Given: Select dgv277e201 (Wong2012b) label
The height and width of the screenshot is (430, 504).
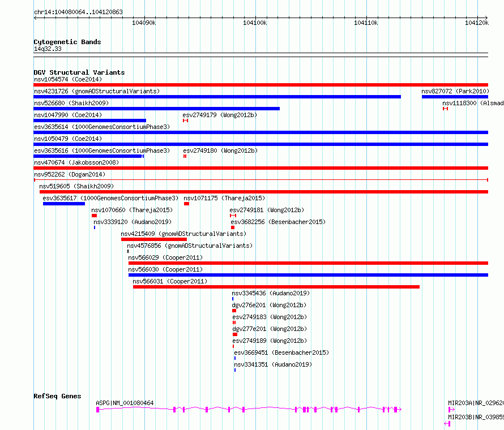Looking at the screenshot, I should click(270, 329).
